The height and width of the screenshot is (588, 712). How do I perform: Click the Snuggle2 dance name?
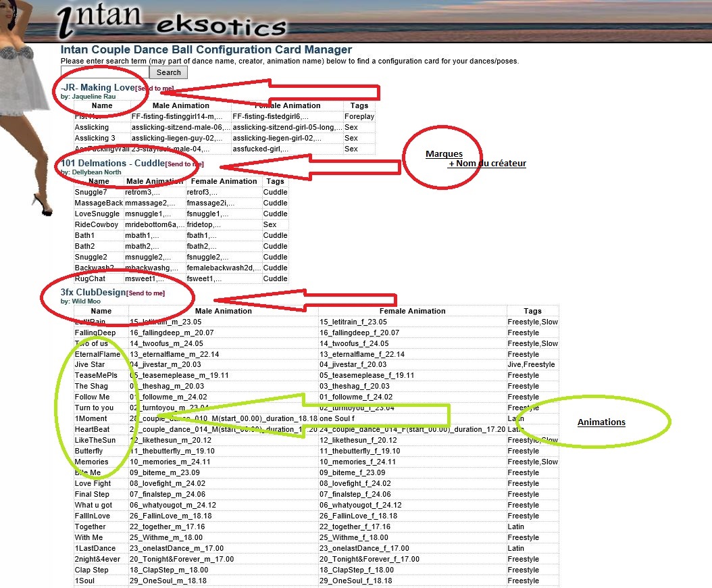91,258
